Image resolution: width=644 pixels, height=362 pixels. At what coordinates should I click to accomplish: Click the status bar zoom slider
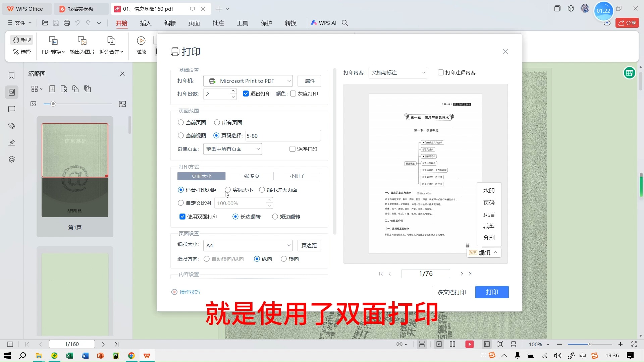tap(590, 344)
